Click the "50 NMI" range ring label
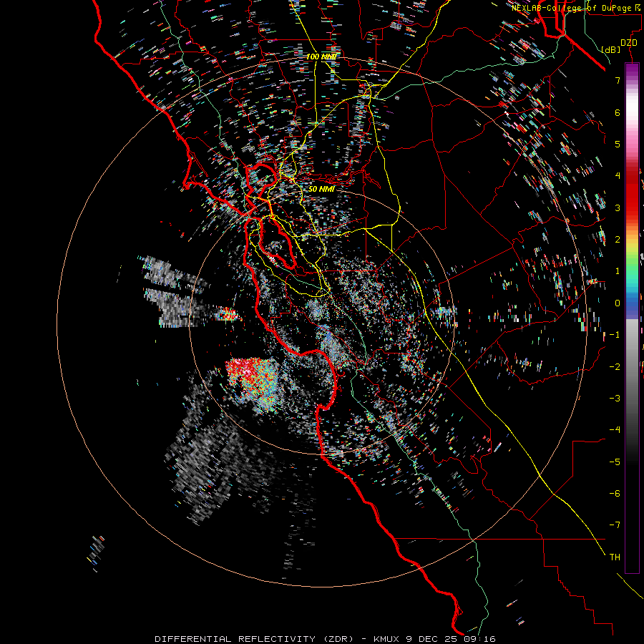Image resolution: width=644 pixels, height=644 pixels. pos(321,189)
